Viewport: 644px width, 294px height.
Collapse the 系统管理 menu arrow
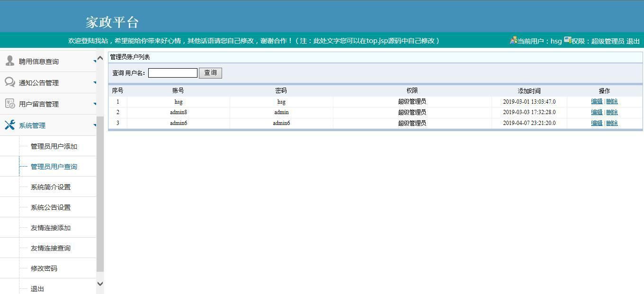[x=95, y=125]
